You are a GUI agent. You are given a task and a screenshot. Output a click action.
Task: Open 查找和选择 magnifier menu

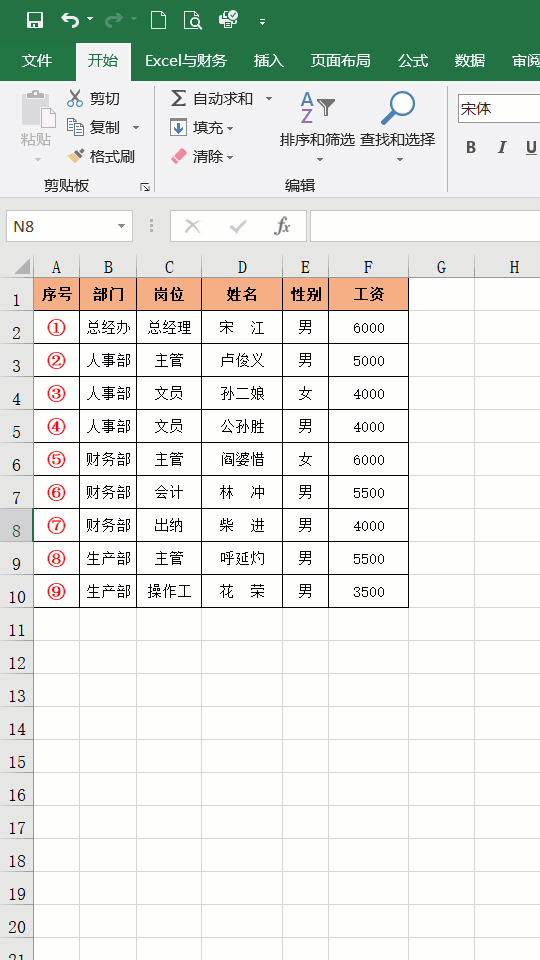pos(397,127)
